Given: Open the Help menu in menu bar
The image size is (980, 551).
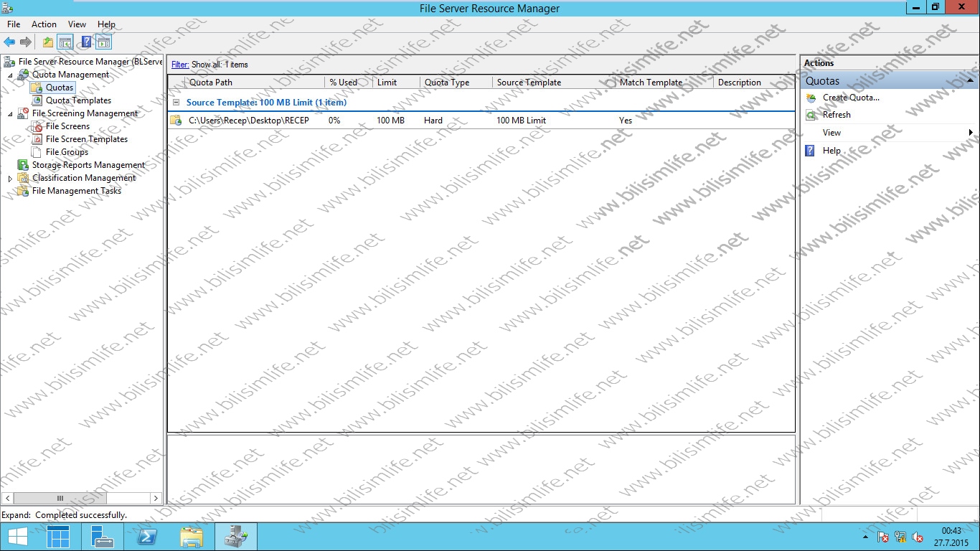Looking at the screenshot, I should 106,24.
